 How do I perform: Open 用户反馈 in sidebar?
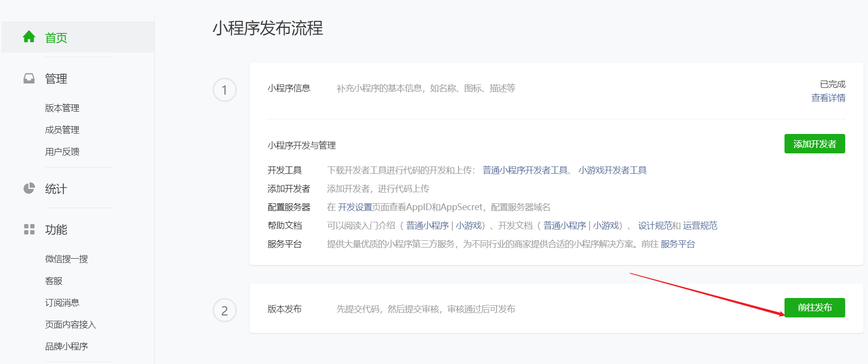click(x=62, y=151)
